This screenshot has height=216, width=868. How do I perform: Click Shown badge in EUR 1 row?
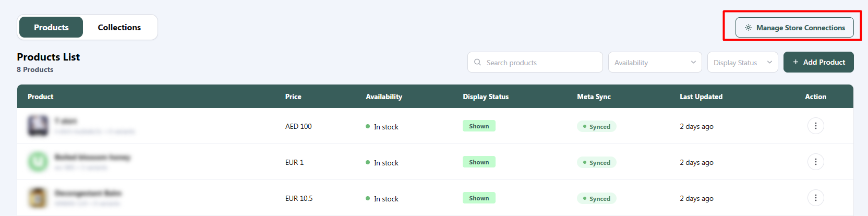click(479, 162)
